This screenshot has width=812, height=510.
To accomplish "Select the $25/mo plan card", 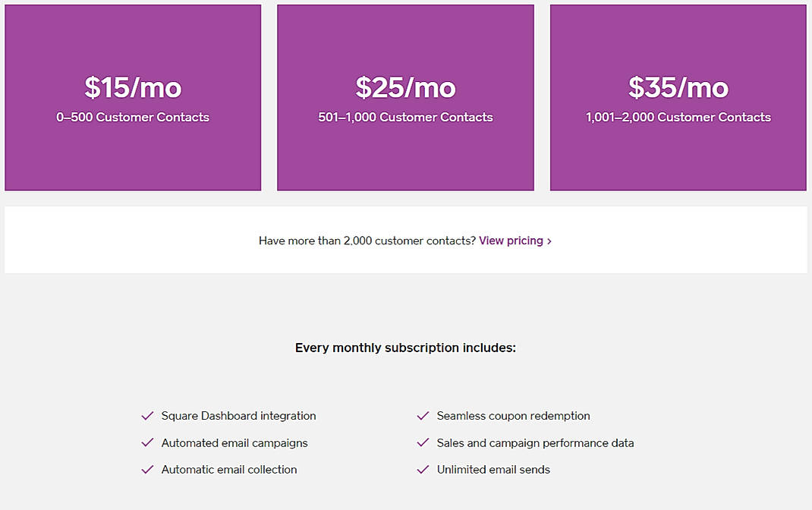I will (404, 96).
